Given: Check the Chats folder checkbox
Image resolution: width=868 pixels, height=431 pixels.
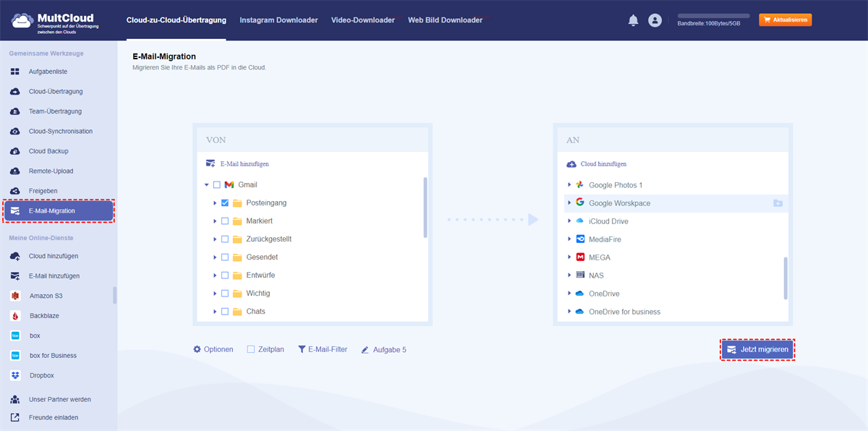Looking at the screenshot, I should coord(225,312).
